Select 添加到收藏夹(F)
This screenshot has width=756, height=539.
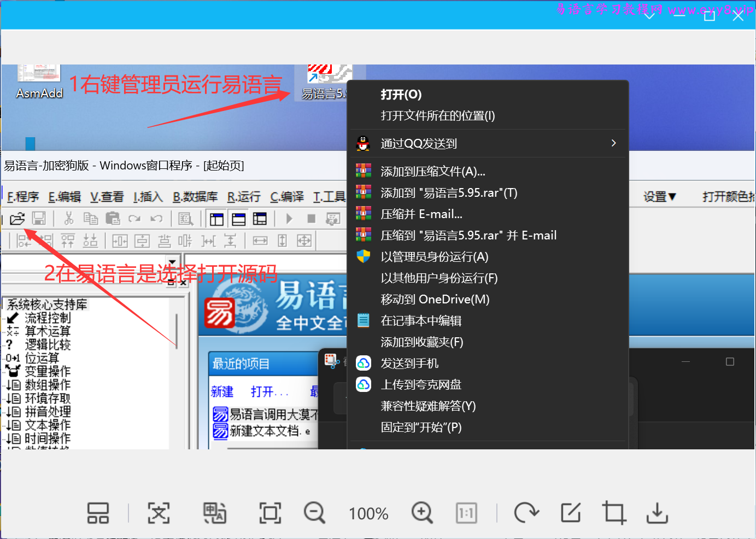[x=488, y=342]
